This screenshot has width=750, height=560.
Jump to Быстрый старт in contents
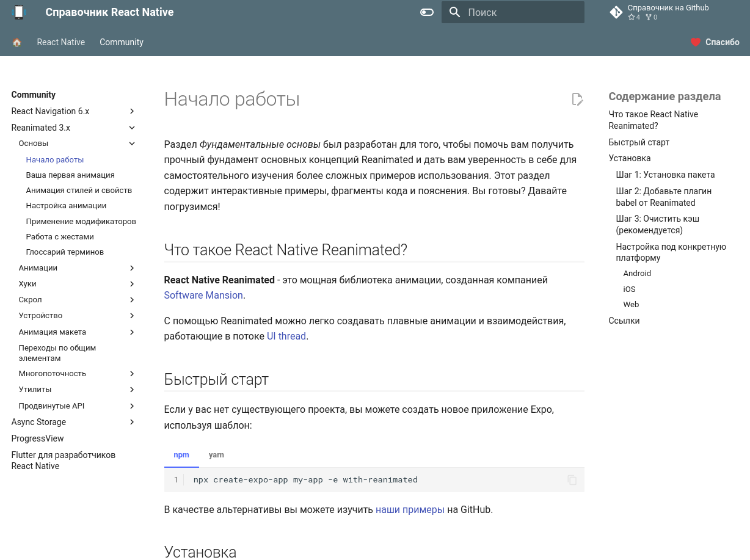click(639, 142)
